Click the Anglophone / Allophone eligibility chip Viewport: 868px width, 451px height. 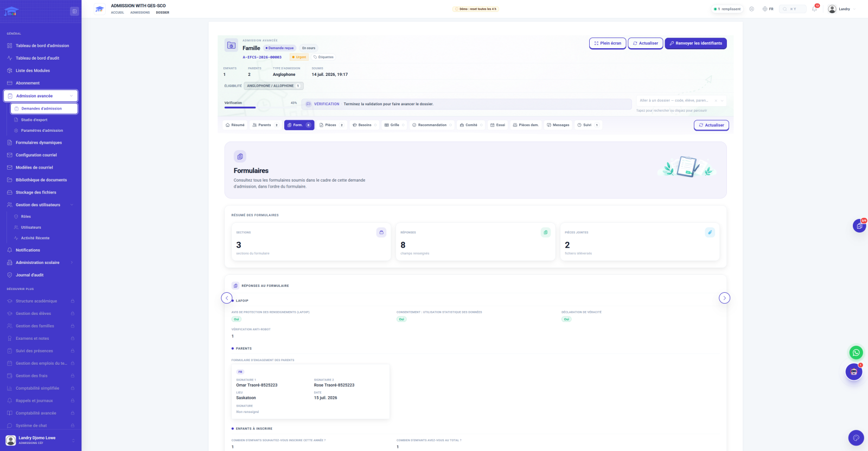click(x=273, y=86)
